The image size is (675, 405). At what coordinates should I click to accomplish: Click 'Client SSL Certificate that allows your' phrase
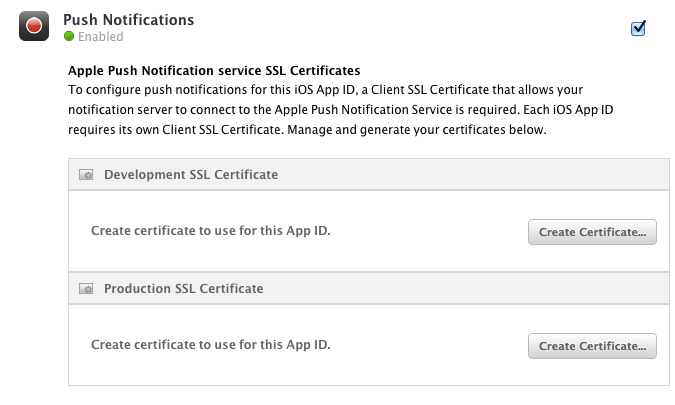[477, 90]
